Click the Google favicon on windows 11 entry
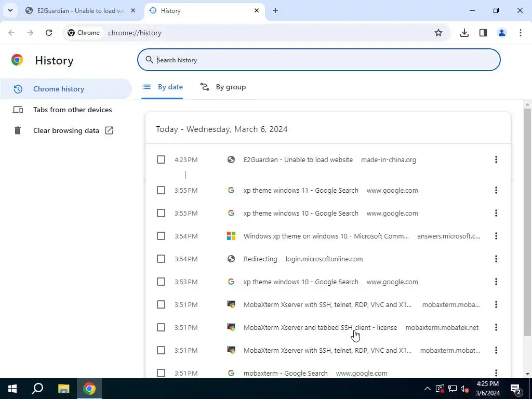Screen dimensions: 532x399 pyautogui.click(x=231, y=190)
